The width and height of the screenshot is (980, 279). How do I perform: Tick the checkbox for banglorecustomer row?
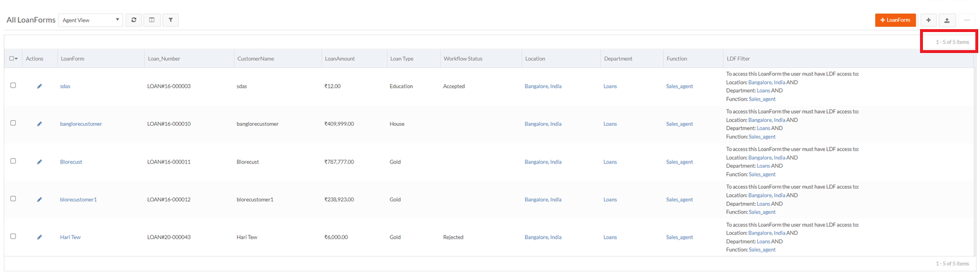point(13,123)
